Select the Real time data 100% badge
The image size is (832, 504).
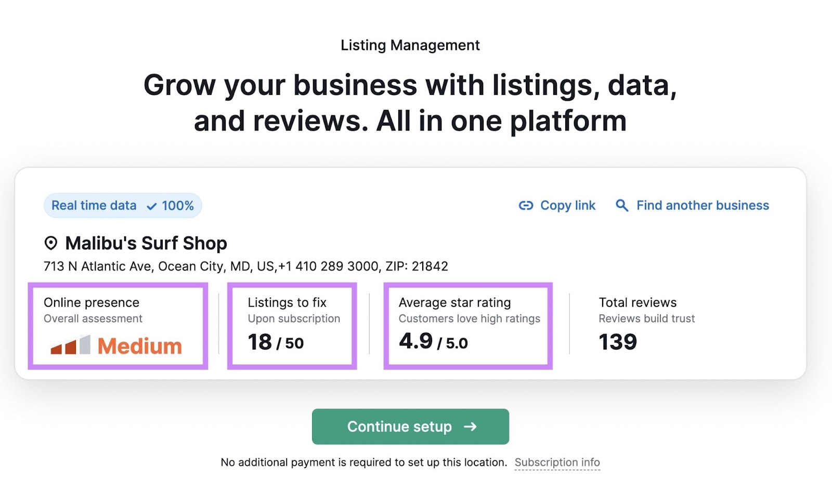[x=123, y=205]
